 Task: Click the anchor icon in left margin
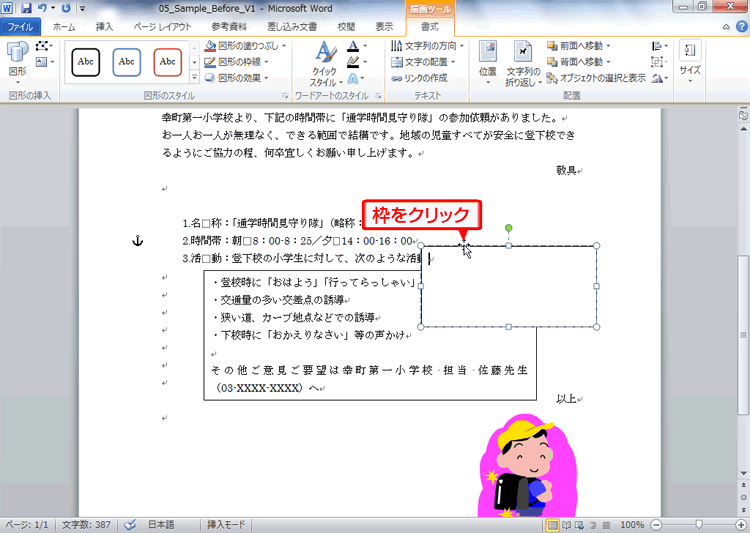pyautogui.click(x=138, y=240)
